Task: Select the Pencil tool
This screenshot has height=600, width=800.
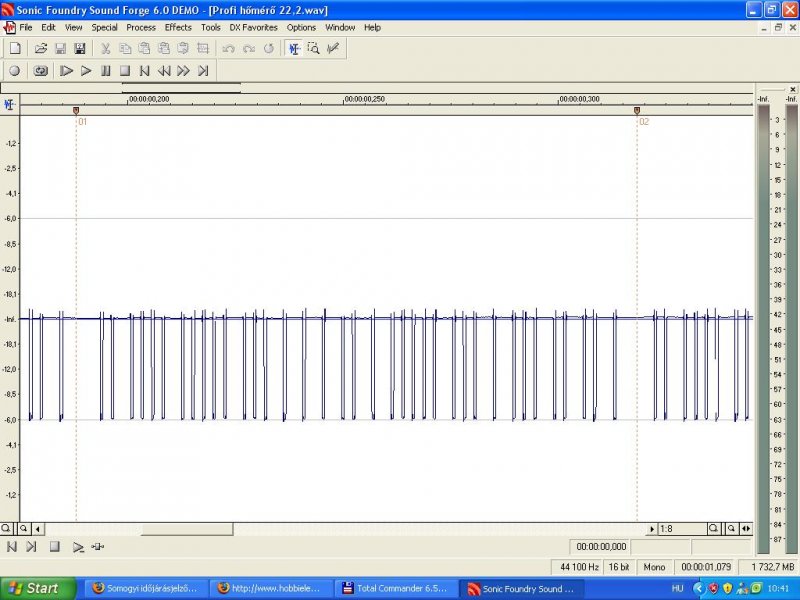Action: [x=333, y=48]
